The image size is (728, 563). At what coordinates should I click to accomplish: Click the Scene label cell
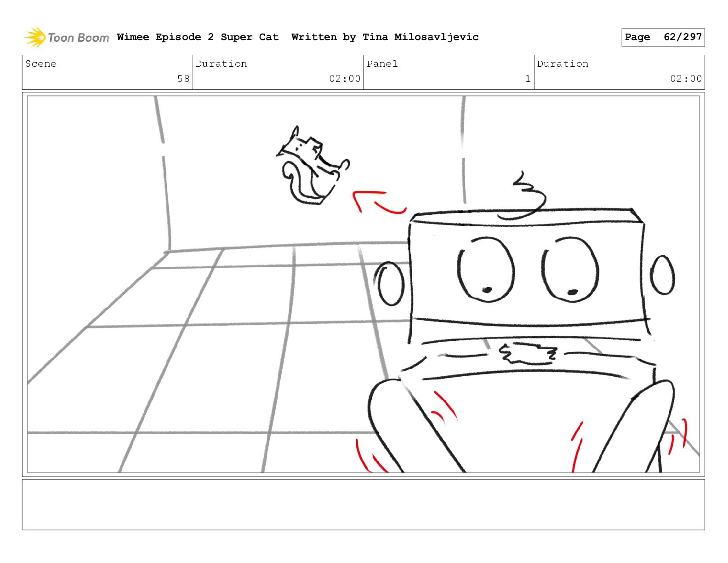(x=108, y=72)
